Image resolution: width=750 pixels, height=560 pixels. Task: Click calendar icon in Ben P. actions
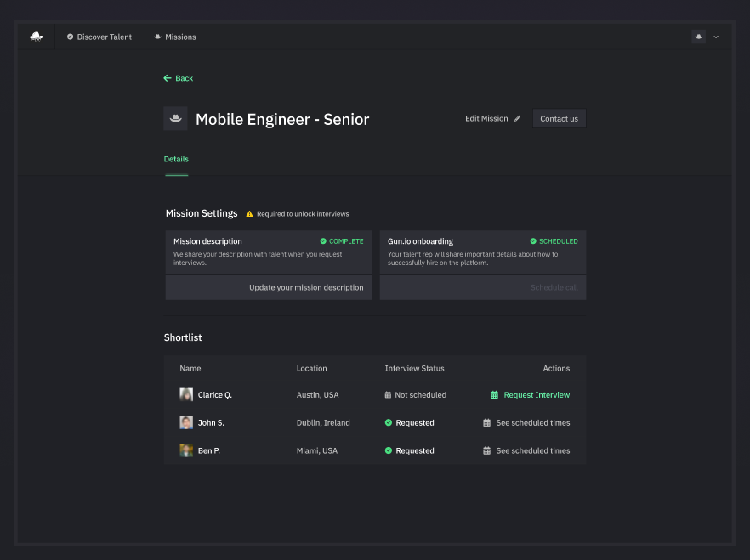(487, 451)
